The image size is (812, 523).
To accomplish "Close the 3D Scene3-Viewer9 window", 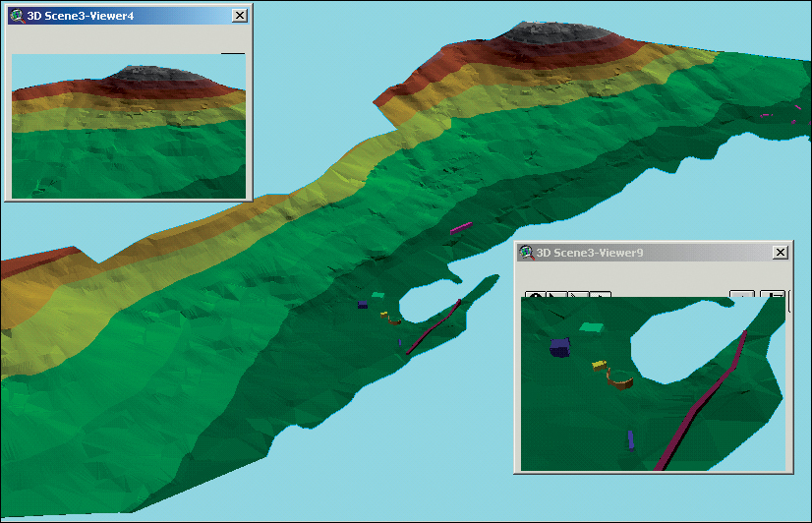I will pyautogui.click(x=780, y=253).
